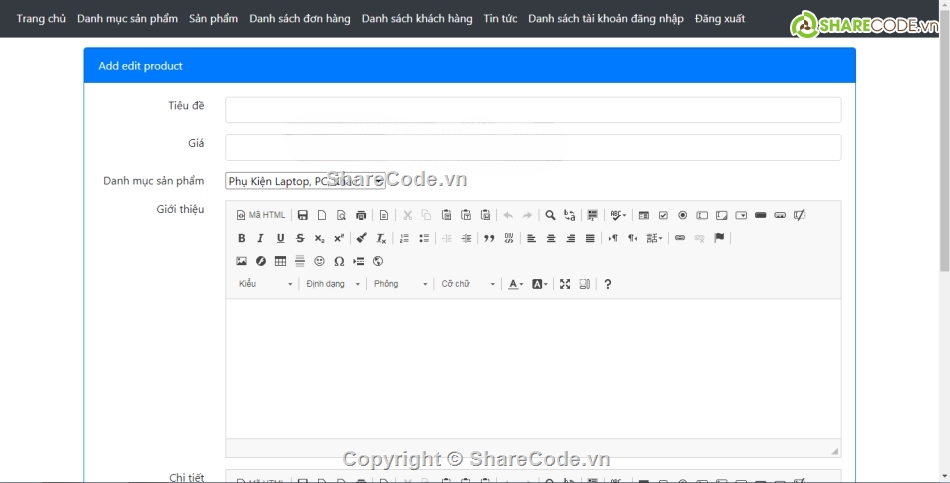
Task: Click the Remove Format icon
Action: [x=381, y=238]
